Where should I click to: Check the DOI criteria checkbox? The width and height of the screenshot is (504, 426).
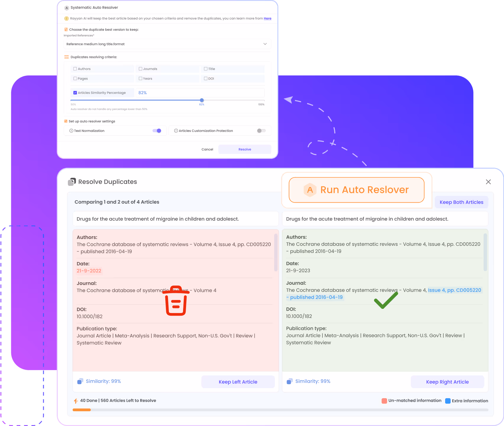pos(206,79)
